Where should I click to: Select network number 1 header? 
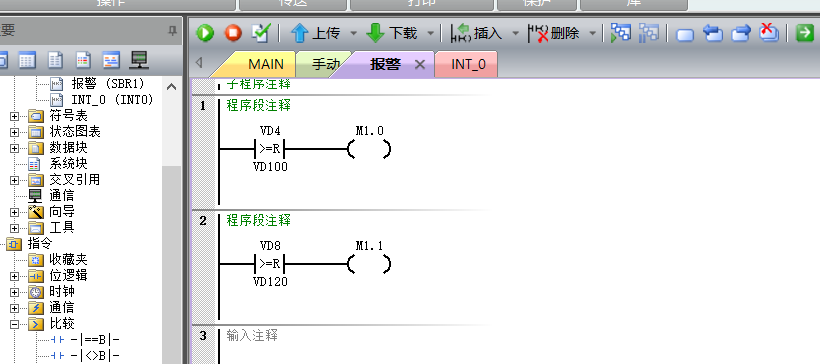203,106
